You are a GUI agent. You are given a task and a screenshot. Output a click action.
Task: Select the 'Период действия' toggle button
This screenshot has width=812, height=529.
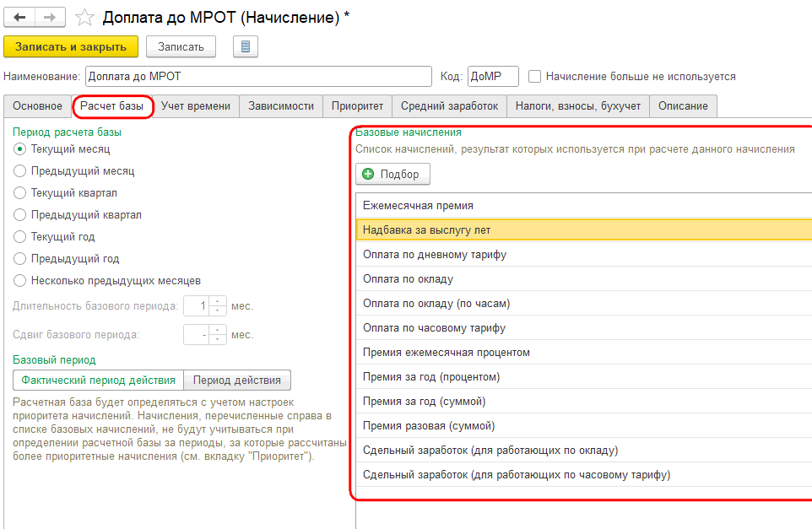pyautogui.click(x=237, y=381)
